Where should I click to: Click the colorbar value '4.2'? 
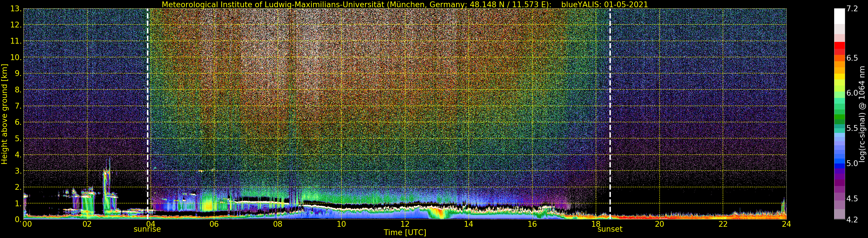[x=852, y=220]
